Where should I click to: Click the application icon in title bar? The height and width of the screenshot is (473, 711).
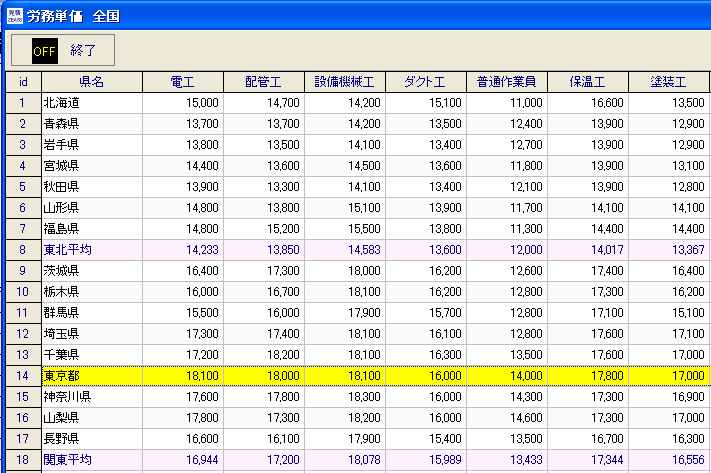click(x=12, y=15)
